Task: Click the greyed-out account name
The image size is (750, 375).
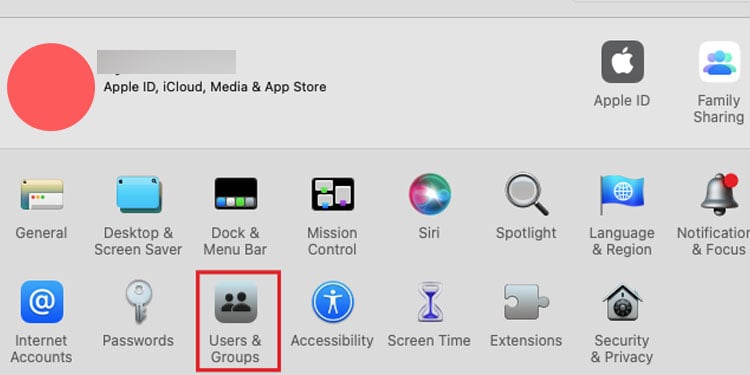Action: click(166, 62)
